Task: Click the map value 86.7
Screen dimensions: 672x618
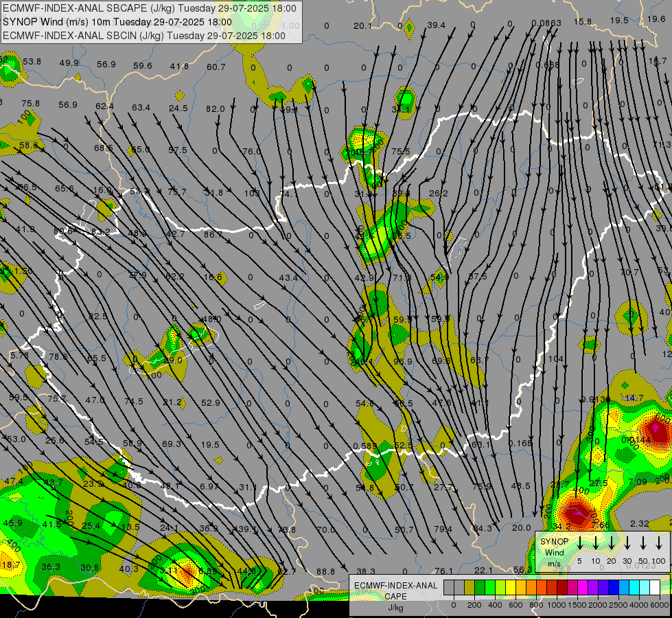Action: click(x=213, y=234)
